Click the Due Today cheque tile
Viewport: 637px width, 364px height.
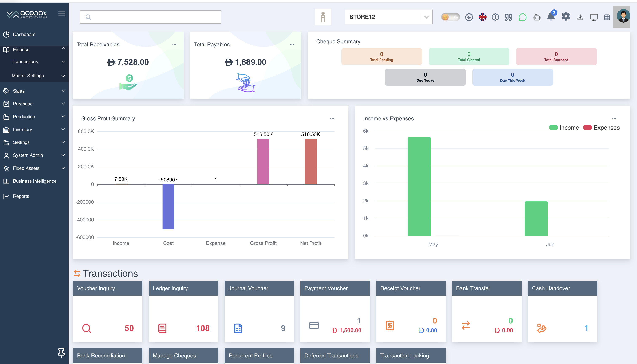(x=425, y=77)
